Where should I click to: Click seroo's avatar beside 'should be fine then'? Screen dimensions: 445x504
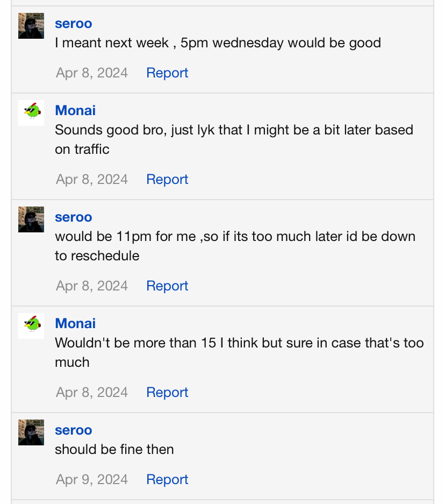pyautogui.click(x=31, y=432)
